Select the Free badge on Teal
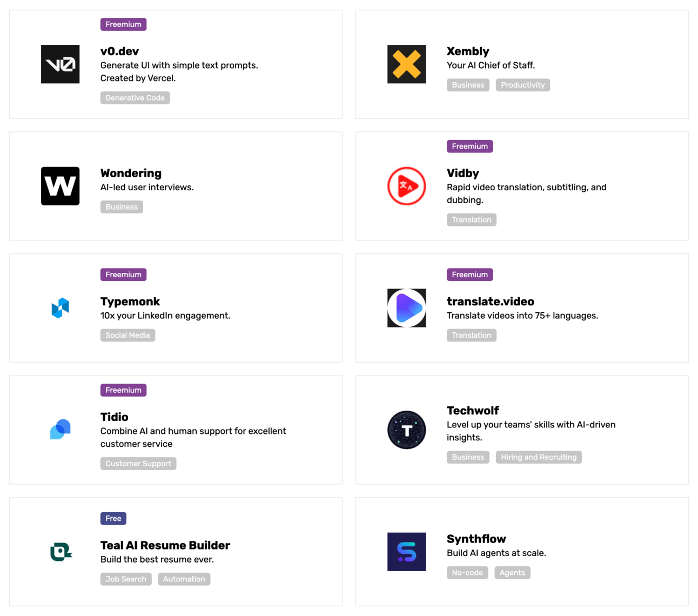The width and height of the screenshot is (698, 616). pyautogui.click(x=113, y=518)
